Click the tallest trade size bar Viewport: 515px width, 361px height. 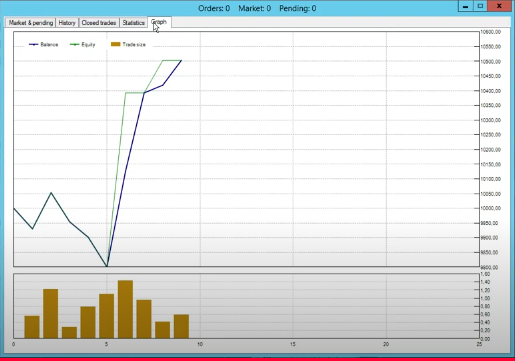coord(125,309)
